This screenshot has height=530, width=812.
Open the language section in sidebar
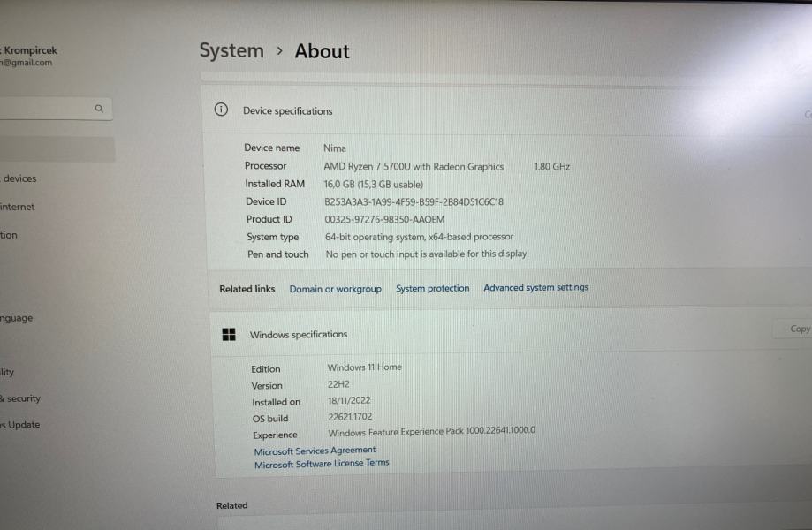pos(16,318)
